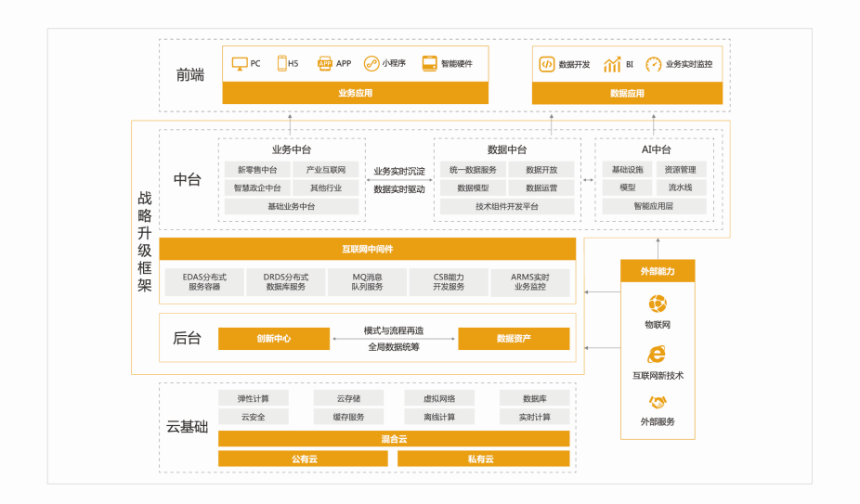This screenshot has width=860, height=504.
Task: Select the APP icon in 业务应用
Action: point(325,64)
